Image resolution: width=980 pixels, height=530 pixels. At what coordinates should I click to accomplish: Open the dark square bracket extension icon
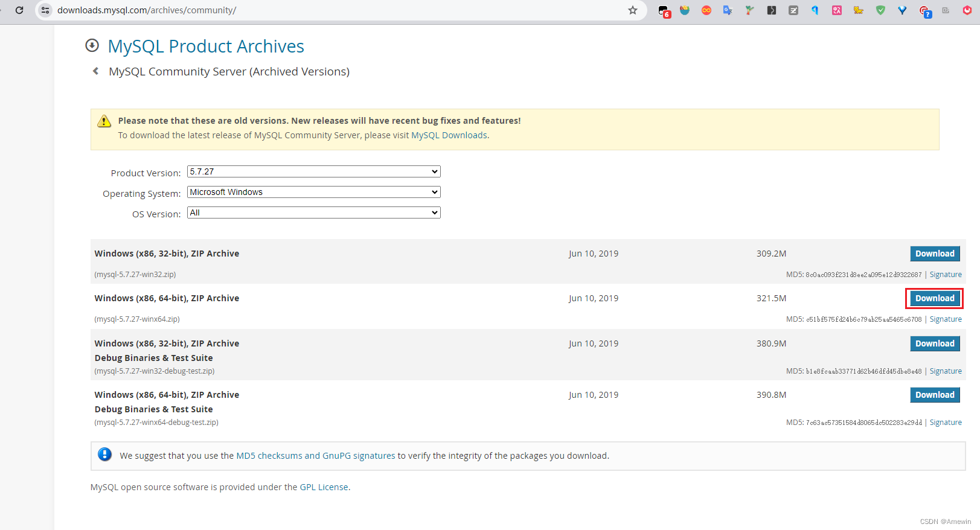(x=772, y=10)
